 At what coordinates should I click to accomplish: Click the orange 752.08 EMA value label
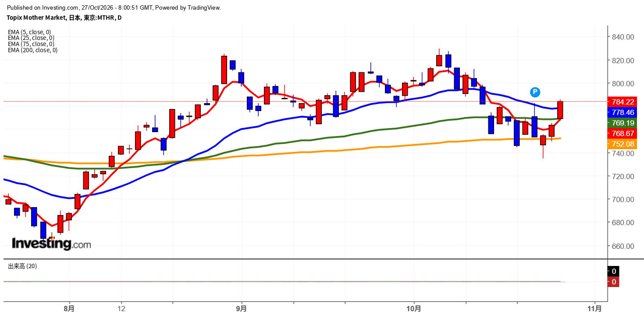[622, 144]
